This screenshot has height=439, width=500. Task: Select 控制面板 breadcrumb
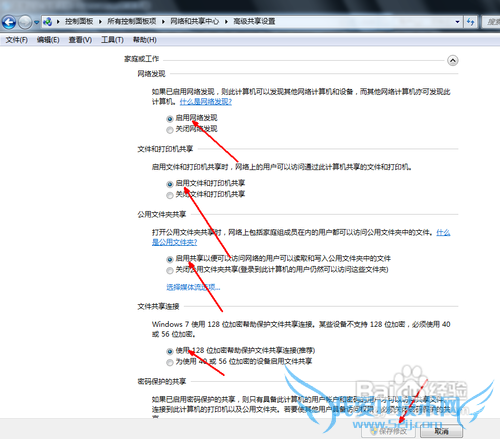tap(79, 21)
